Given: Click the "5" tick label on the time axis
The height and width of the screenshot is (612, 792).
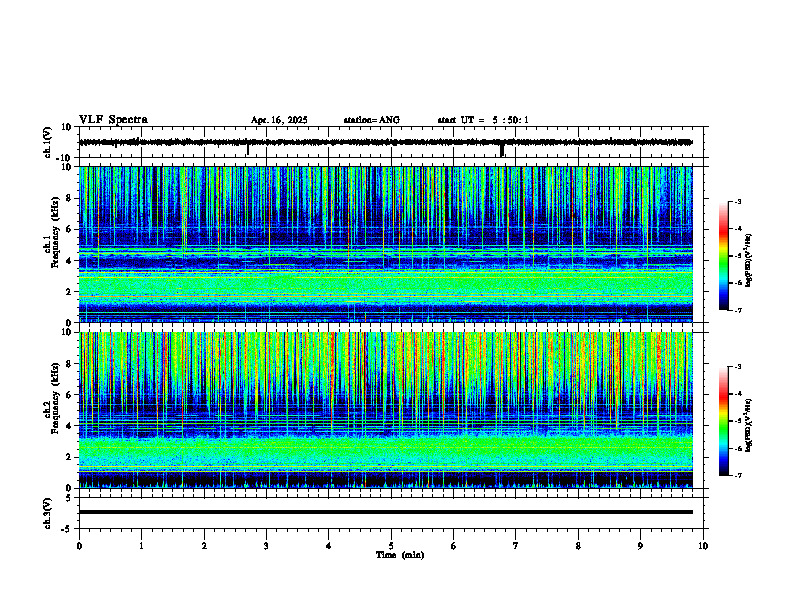Looking at the screenshot, I should (x=391, y=546).
